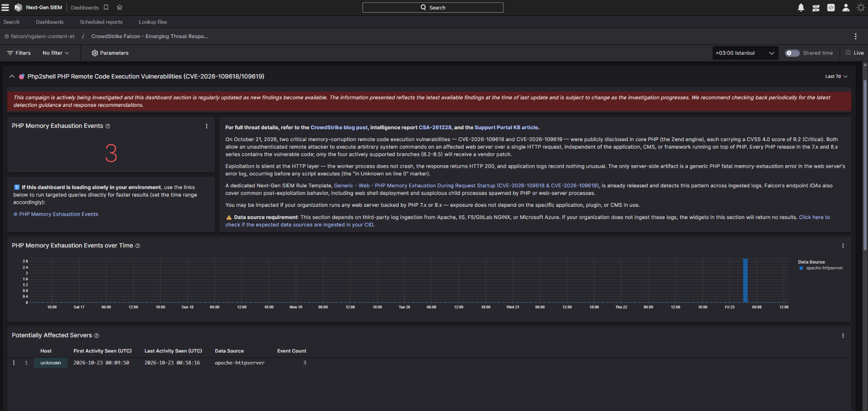
Task: Click the dashboard vertical scrollbar
Action: [x=865, y=165]
